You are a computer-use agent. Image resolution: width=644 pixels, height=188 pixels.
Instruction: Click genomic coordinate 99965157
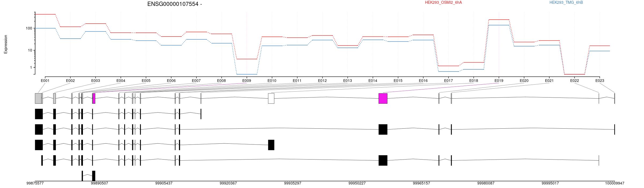click(422, 183)
